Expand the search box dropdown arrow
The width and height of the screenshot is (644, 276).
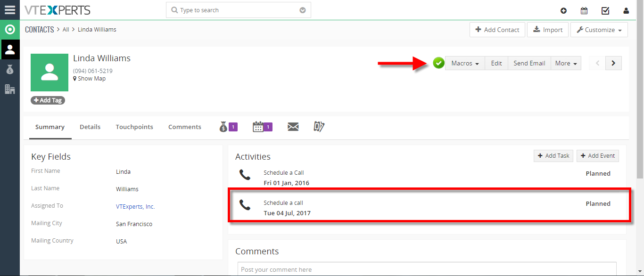click(x=303, y=10)
